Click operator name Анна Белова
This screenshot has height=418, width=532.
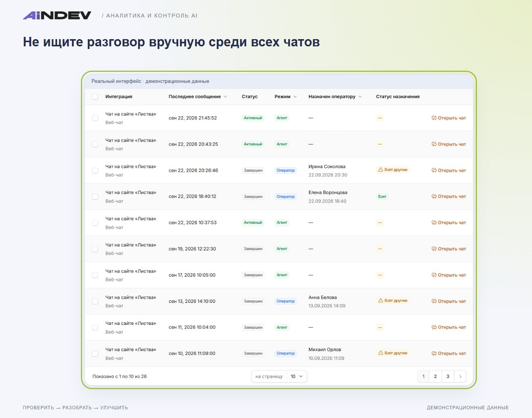pyautogui.click(x=323, y=298)
